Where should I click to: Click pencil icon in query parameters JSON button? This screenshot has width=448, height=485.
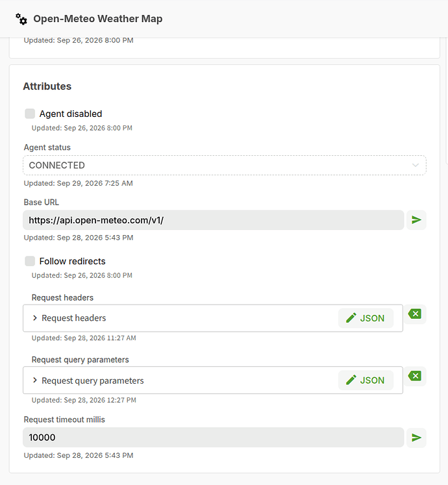351,380
